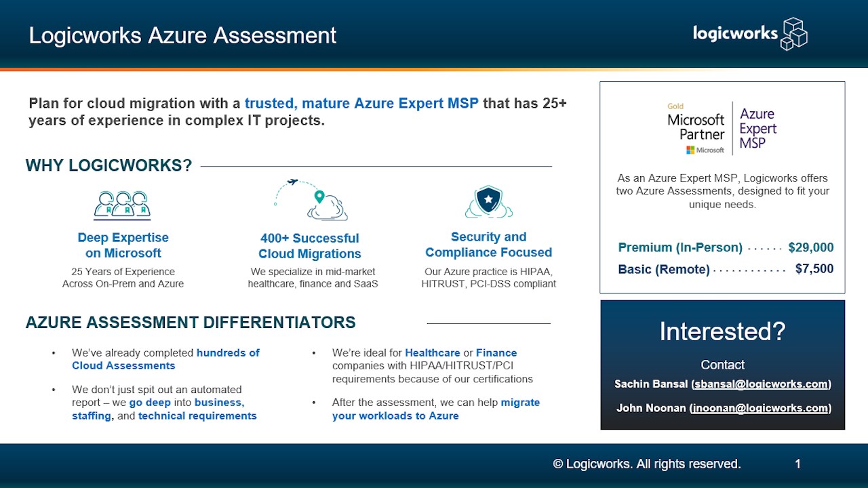Click the slide title Logicworks Azure Assessment
This screenshot has width=868, height=488.
182,35
